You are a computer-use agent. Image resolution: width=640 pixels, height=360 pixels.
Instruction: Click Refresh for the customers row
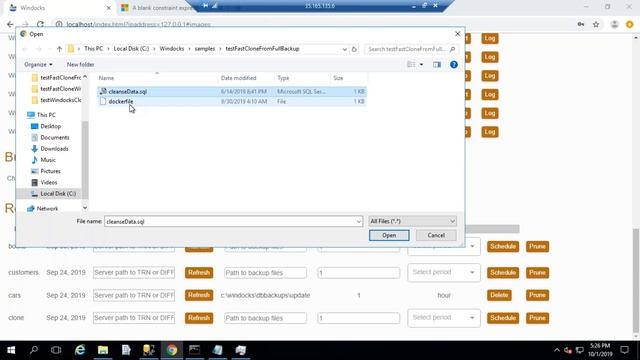tap(199, 273)
